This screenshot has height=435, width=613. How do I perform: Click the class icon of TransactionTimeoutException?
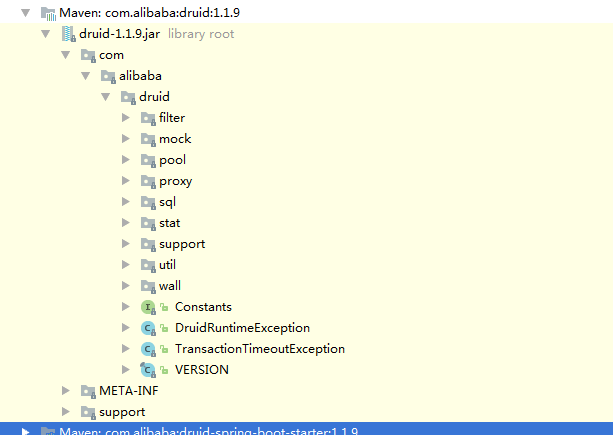click(148, 349)
